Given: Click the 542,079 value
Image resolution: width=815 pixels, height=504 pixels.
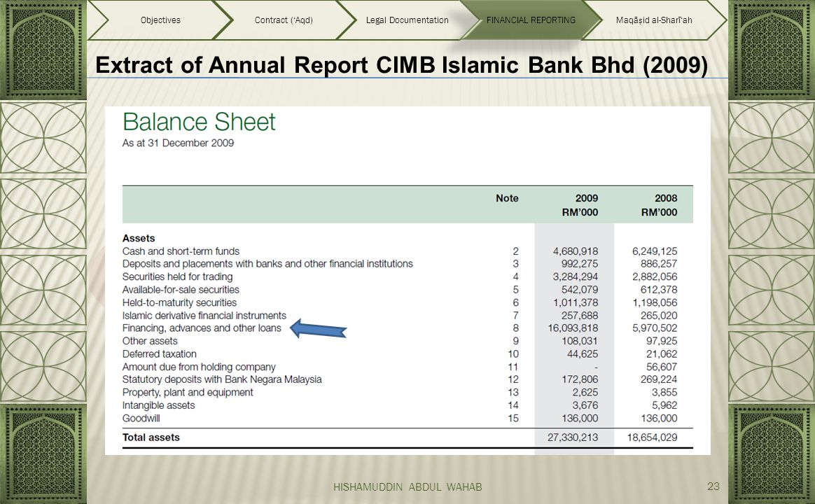Looking at the screenshot, I should 580,290.
